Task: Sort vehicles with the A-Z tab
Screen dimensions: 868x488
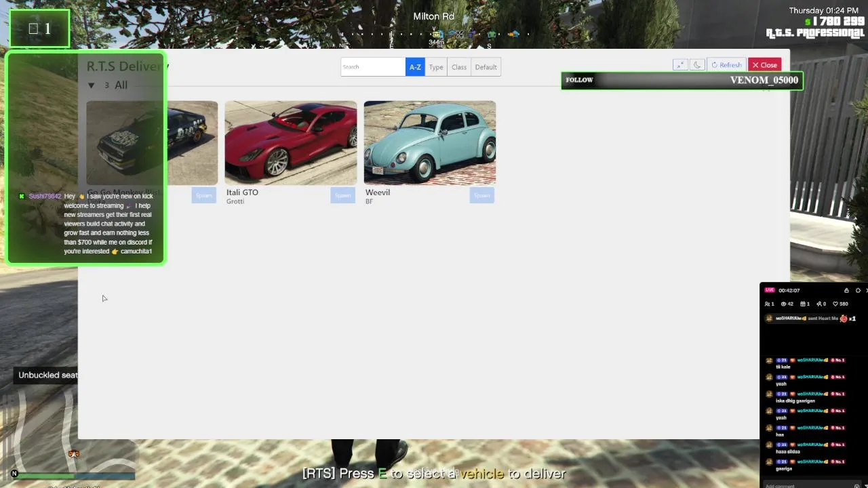Action: [x=415, y=67]
